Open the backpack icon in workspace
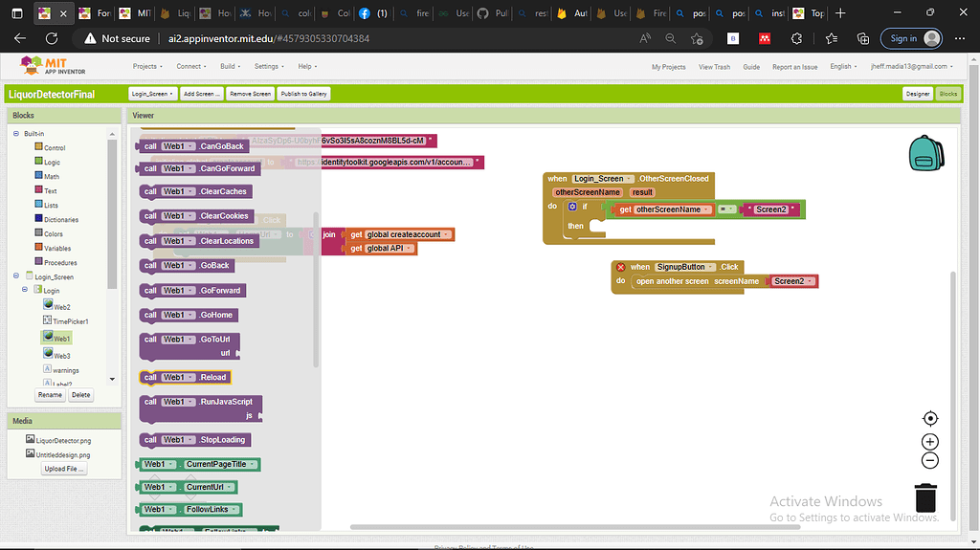The width and height of the screenshot is (980, 550). 924,152
